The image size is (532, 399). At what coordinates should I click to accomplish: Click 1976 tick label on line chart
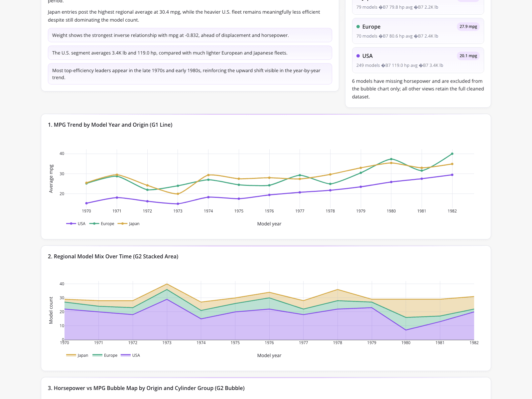[269, 211]
